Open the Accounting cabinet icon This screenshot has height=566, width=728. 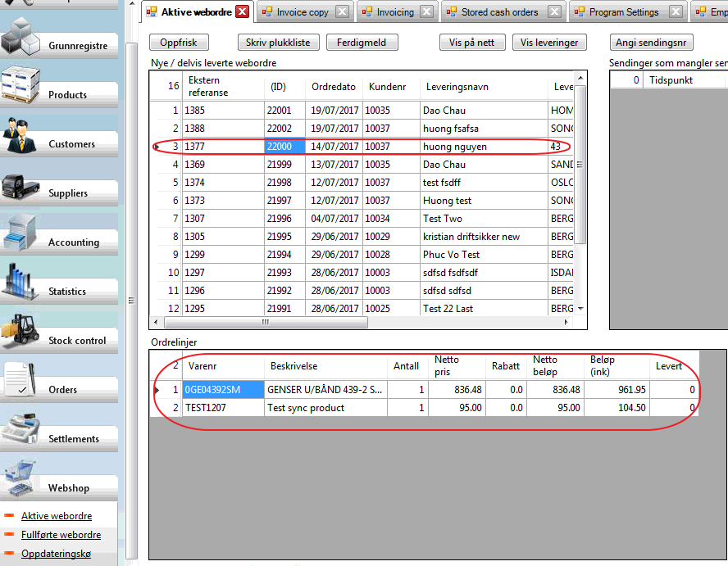[20, 233]
